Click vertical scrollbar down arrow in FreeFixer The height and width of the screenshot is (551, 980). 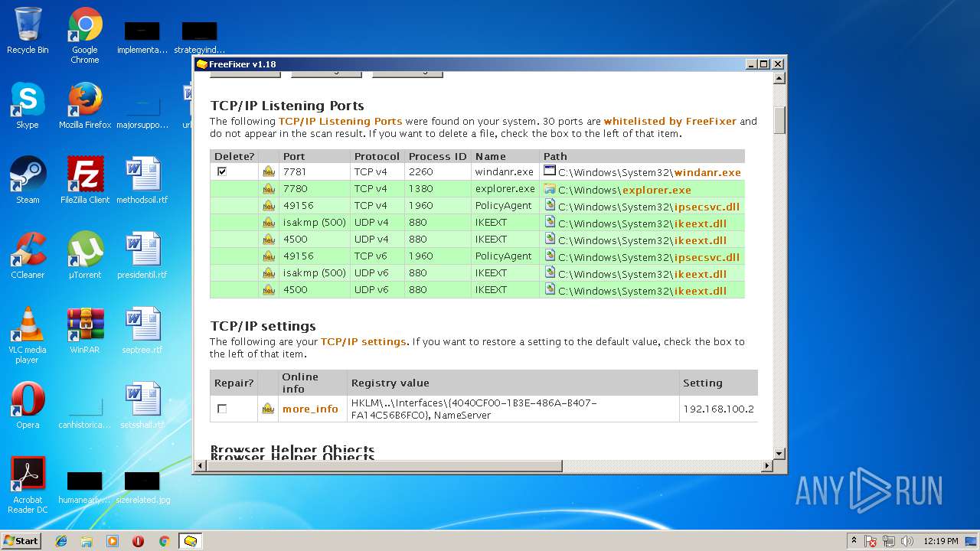[779, 454]
